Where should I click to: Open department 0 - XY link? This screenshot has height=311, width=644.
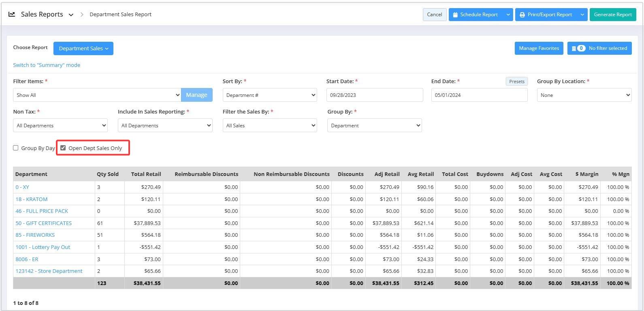point(22,187)
